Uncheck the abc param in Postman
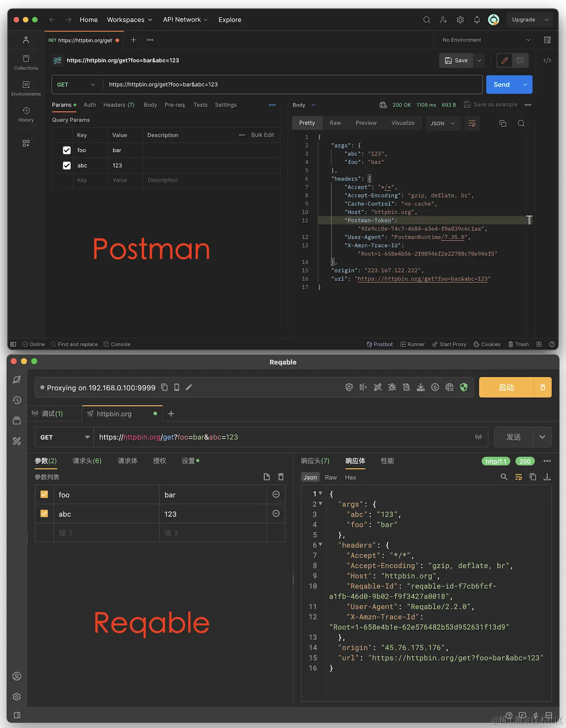Viewport: 566px width, 728px height. (x=67, y=165)
